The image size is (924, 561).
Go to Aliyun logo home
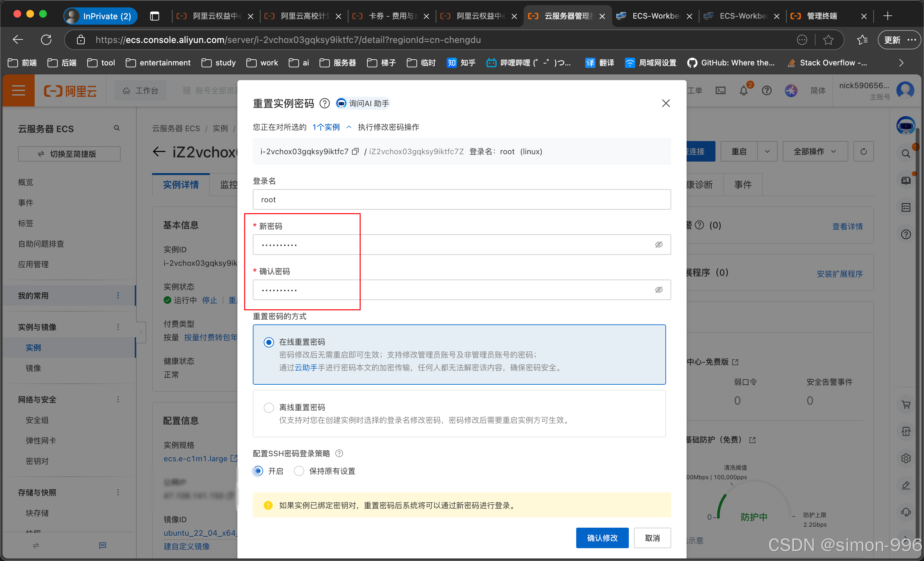click(x=70, y=91)
